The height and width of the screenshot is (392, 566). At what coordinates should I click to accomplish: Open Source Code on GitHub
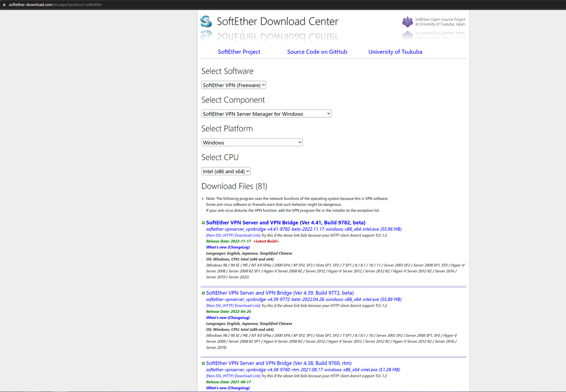point(317,52)
